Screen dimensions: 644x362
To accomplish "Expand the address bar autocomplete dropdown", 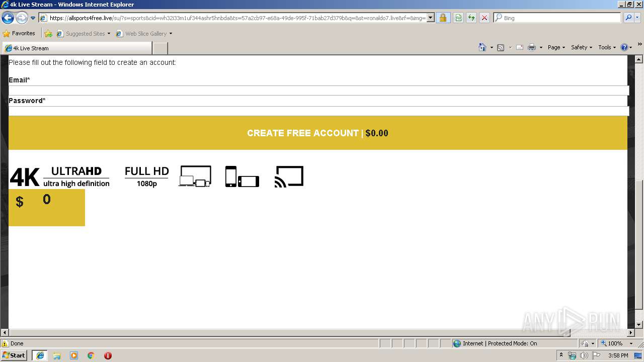I will pyautogui.click(x=431, y=18).
